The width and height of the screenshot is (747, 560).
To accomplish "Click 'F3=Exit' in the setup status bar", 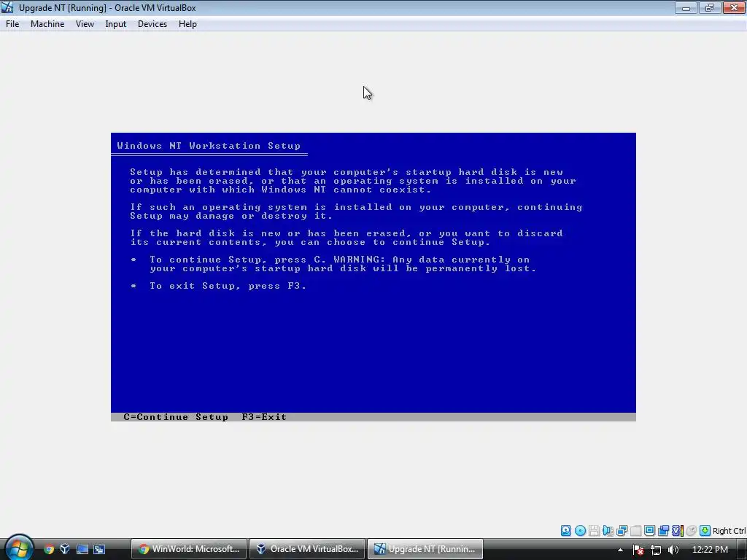I will point(264,417).
